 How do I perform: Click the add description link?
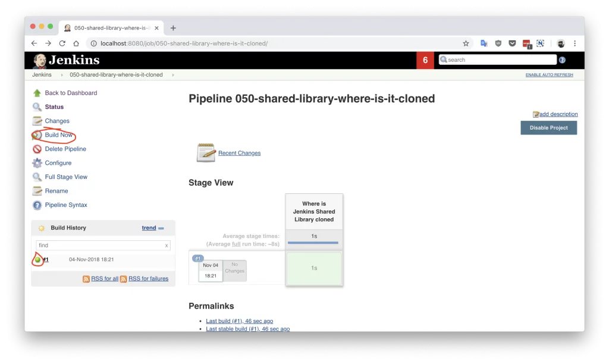tap(558, 114)
